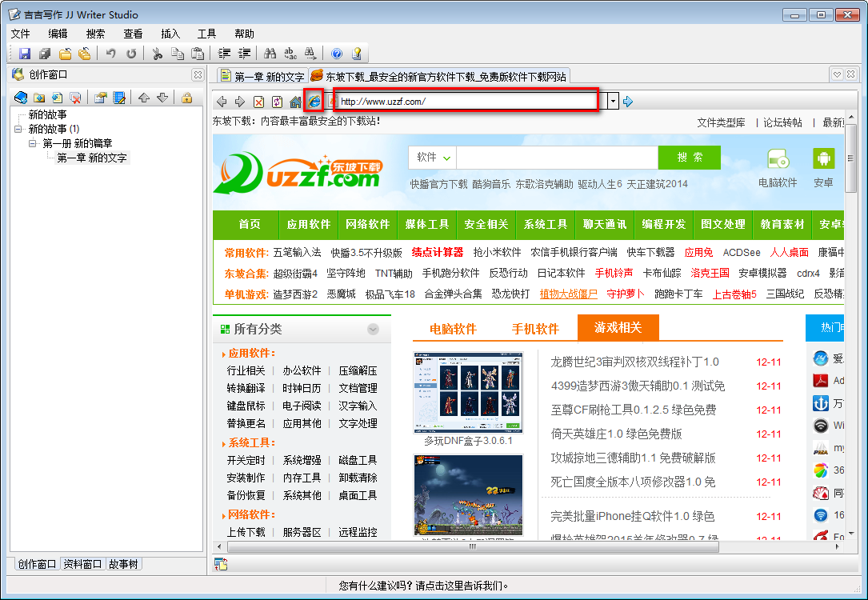Open the 查看 menu
Image resolution: width=868 pixels, height=600 pixels.
pos(133,34)
